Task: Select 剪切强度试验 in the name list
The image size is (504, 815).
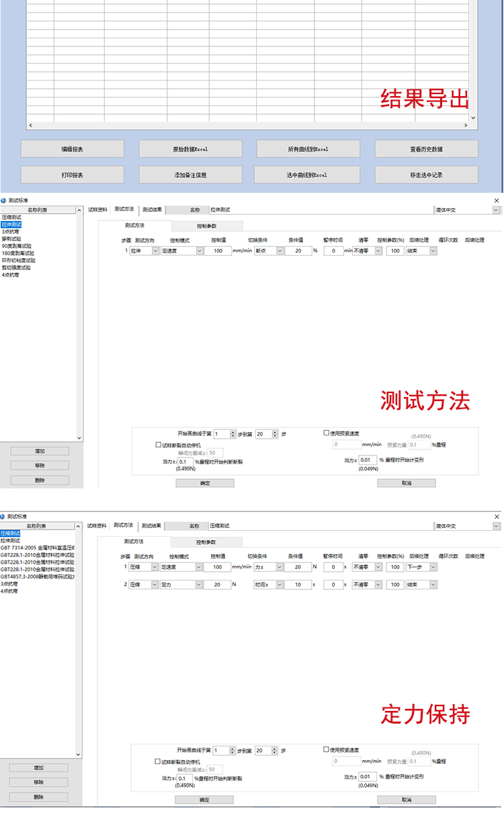Action: pos(16,267)
